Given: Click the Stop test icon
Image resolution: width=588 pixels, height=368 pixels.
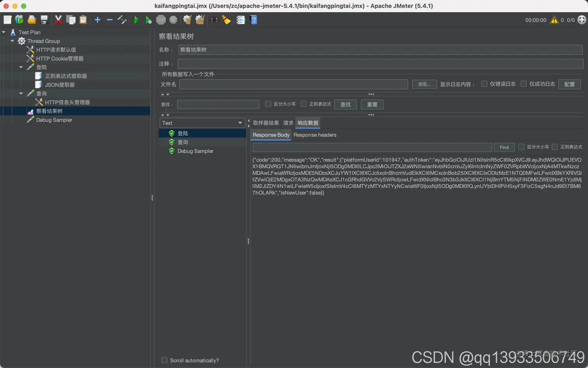Looking at the screenshot, I should (x=161, y=20).
